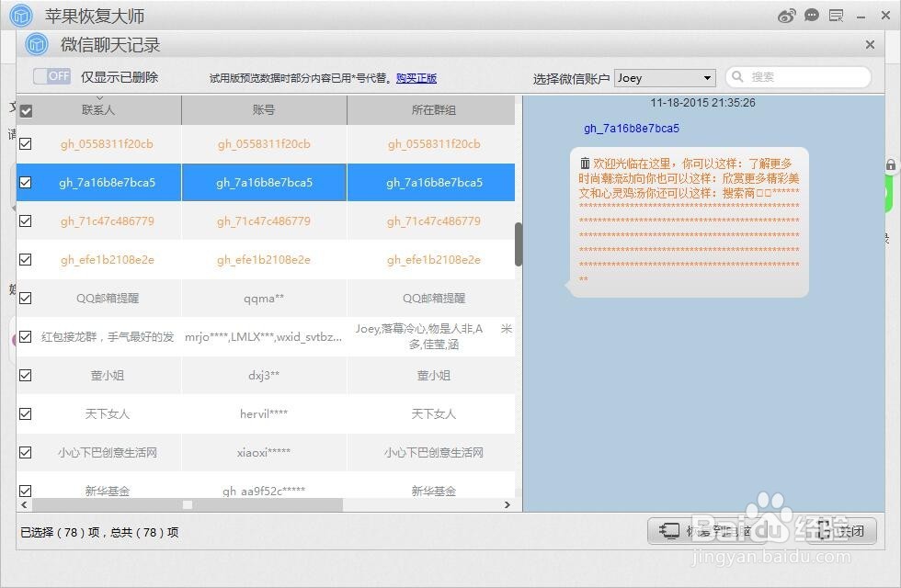The height and width of the screenshot is (588, 901).
Task: Click account cell qqma**
Action: [x=264, y=298]
